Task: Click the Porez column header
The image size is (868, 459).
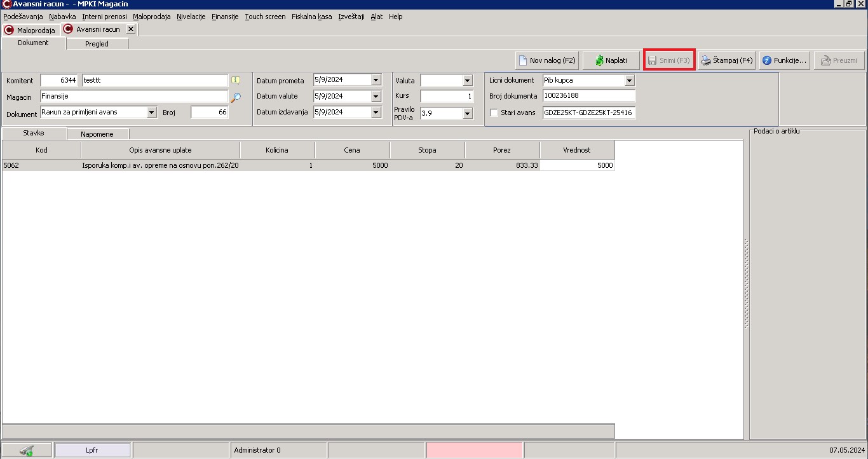Action: click(502, 150)
